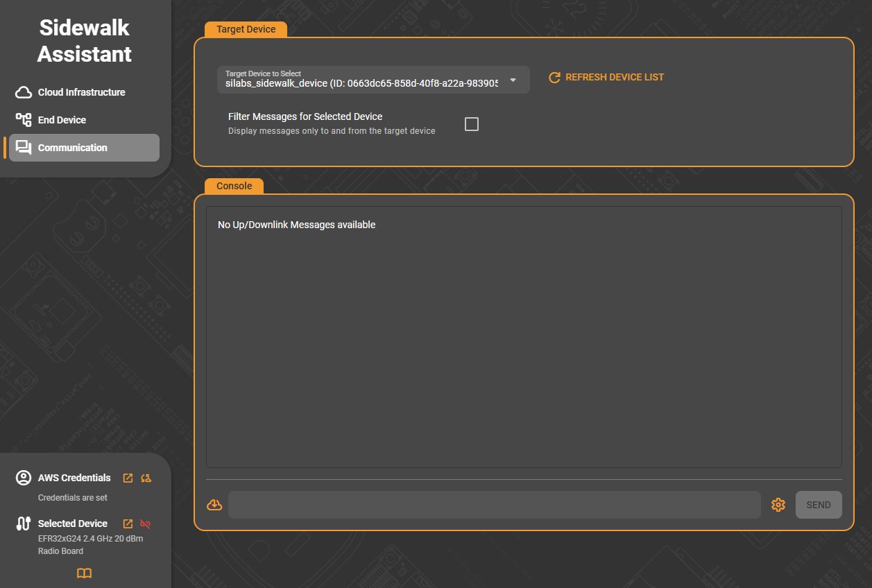This screenshot has height=588, width=872.
Task: Click the switch AWS credentials account icon
Action: click(146, 478)
